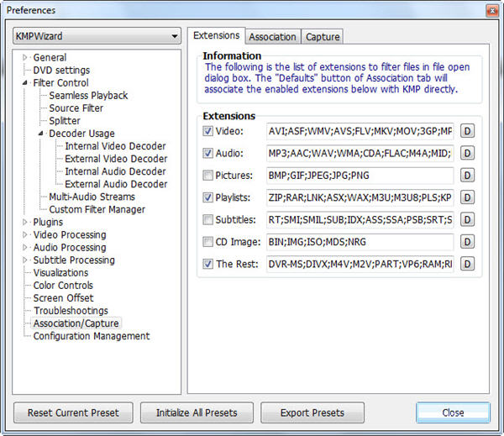The height and width of the screenshot is (436, 504).
Task: Enable the Pictures extensions checkbox
Action: pos(208,176)
